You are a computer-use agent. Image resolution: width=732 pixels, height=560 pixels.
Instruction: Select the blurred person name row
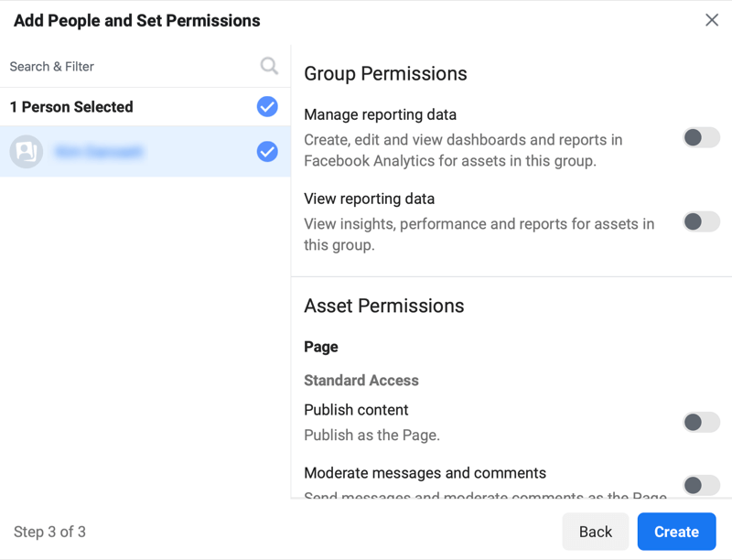click(145, 152)
